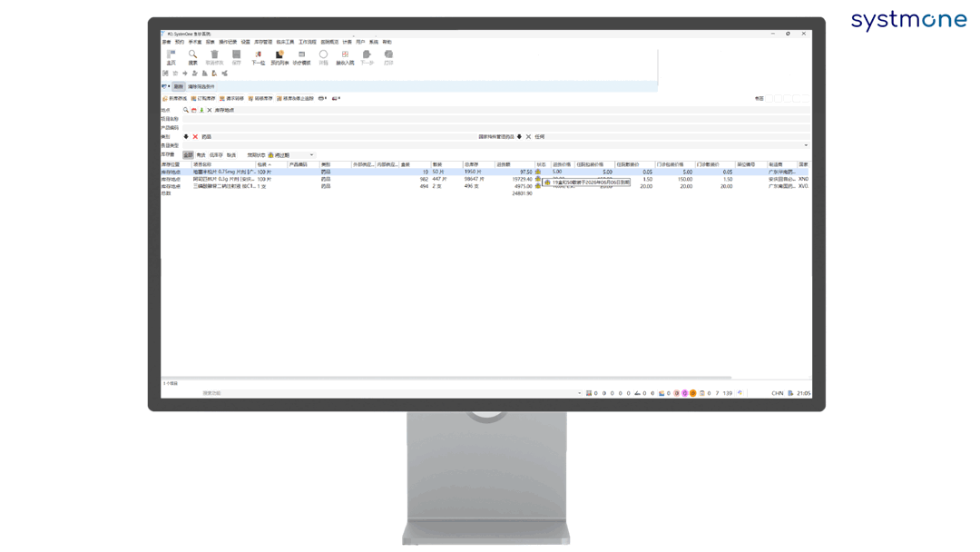Select the 有货 stock level filter
The height and width of the screenshot is (552, 980).
click(201, 155)
